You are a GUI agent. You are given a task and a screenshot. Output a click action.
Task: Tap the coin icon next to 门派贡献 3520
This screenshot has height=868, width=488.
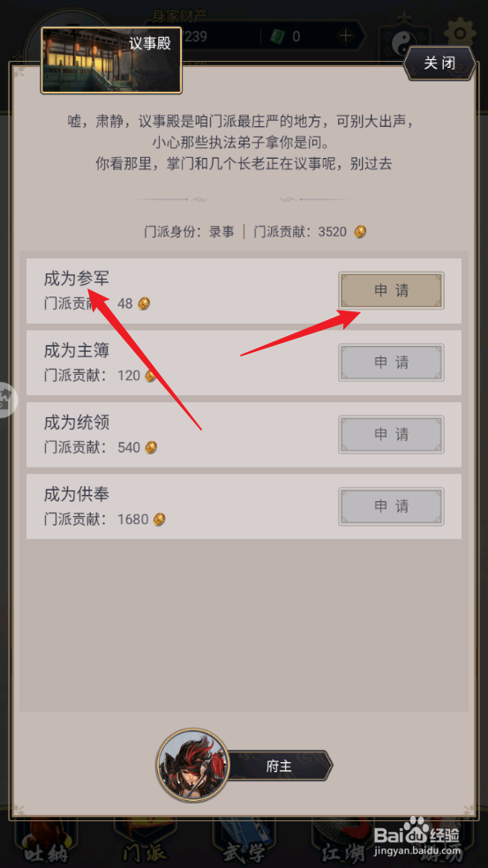point(361,231)
